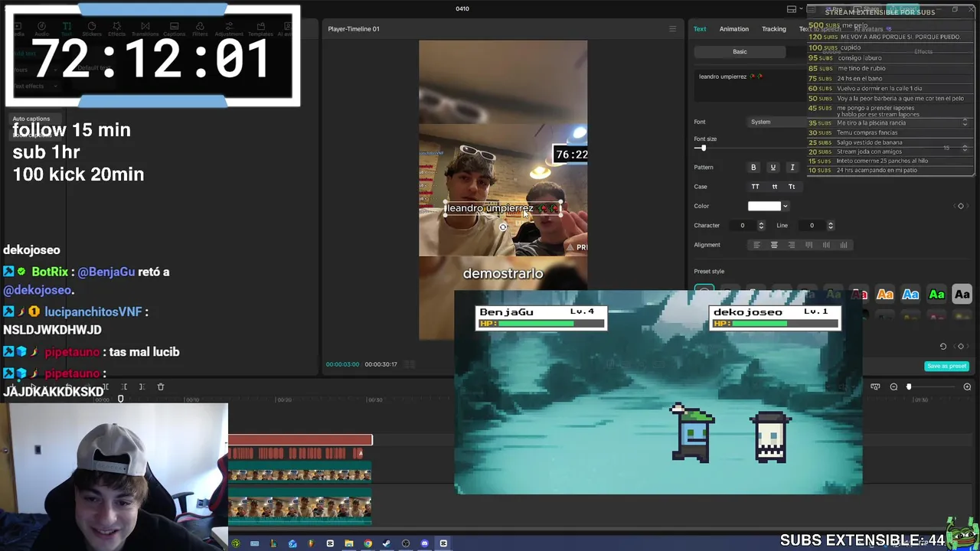Click the Font size slider handle
980x551 pixels.
[x=704, y=148]
